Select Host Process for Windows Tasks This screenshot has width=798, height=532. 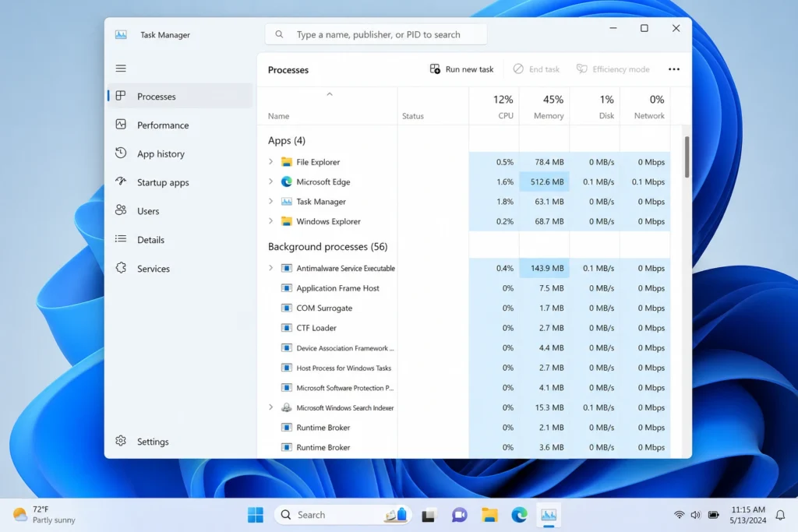pos(464,368)
